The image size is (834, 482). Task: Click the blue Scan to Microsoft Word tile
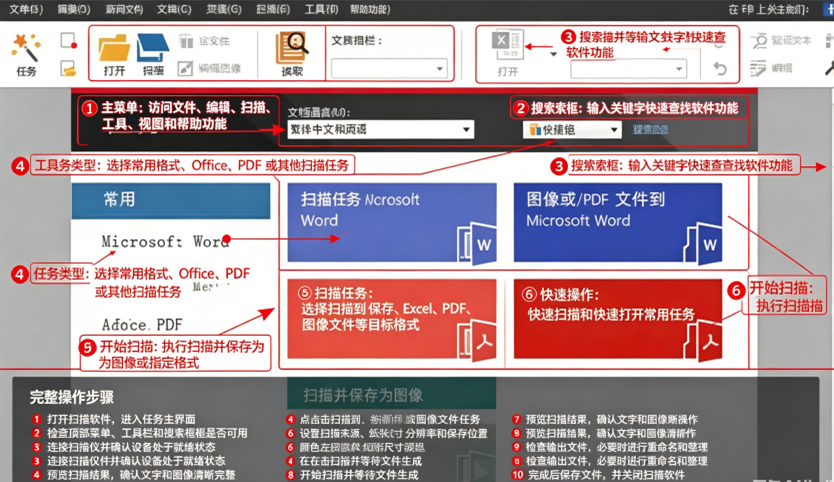pos(392,222)
